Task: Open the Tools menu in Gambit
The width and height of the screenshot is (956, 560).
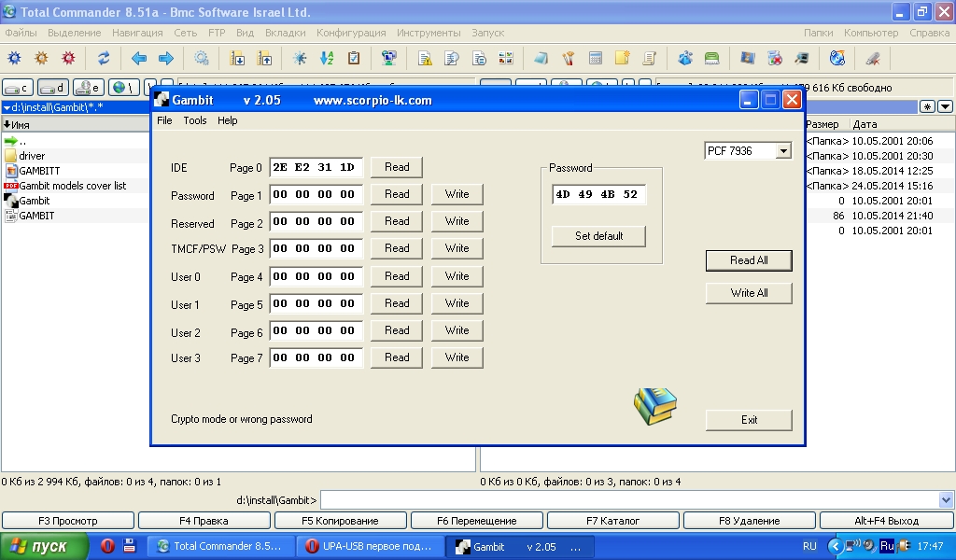Action: 195,120
